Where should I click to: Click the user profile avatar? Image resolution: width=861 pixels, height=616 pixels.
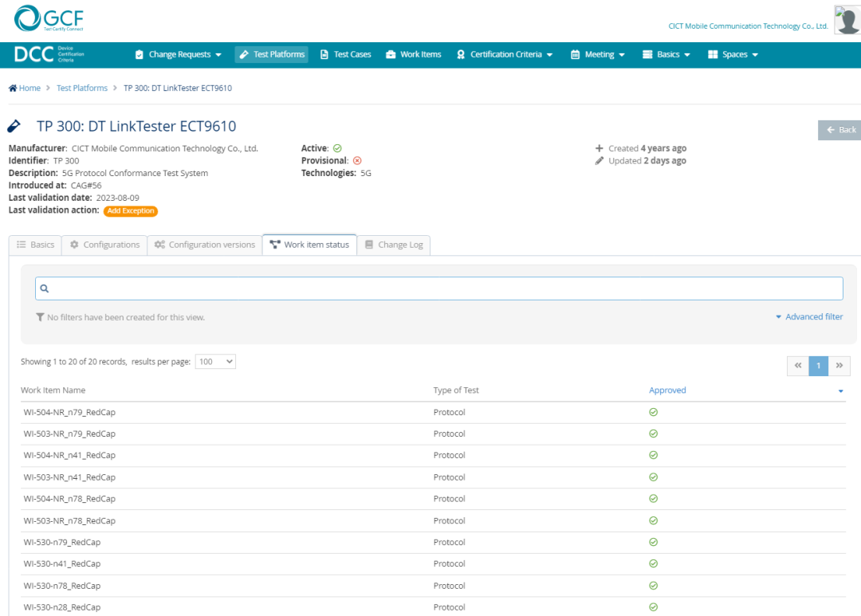point(847,20)
